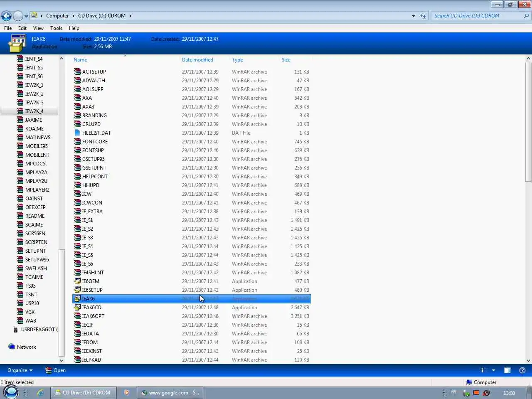Click the USBDEFAGGOT drive icon
The width and height of the screenshot is (532, 399).
(16, 329)
